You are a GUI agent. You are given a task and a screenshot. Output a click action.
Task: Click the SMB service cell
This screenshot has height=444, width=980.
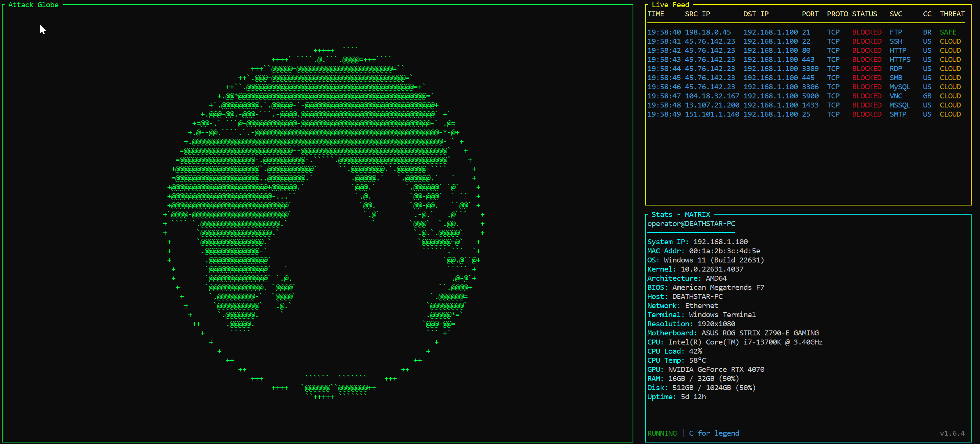click(896, 78)
